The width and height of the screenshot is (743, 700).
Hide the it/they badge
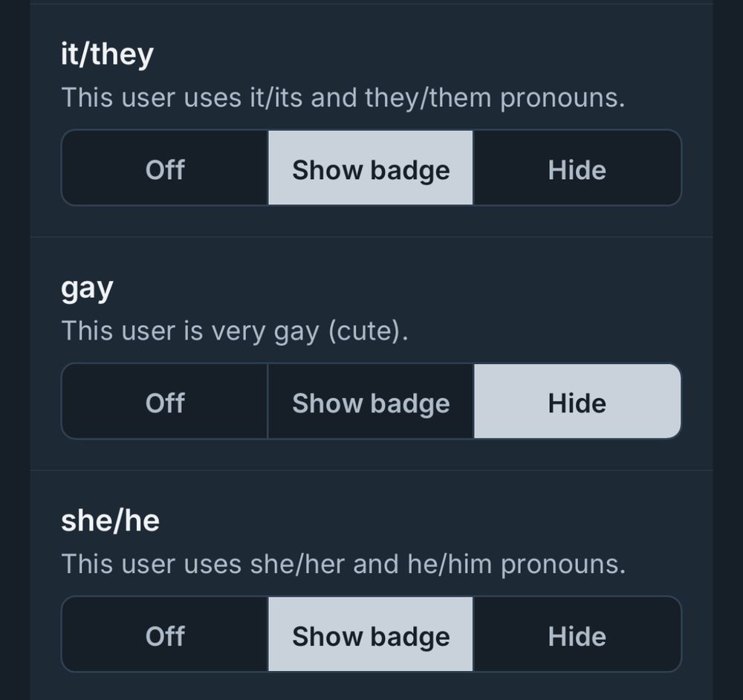pyautogui.click(x=577, y=169)
